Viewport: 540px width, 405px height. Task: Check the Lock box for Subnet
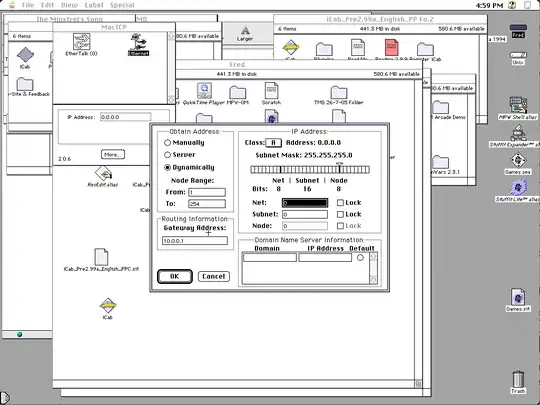pyautogui.click(x=340, y=214)
